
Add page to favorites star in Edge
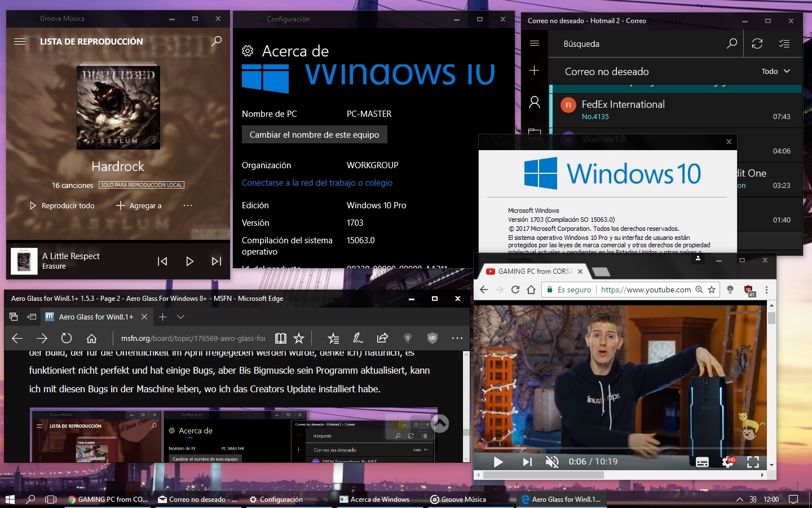click(299, 338)
